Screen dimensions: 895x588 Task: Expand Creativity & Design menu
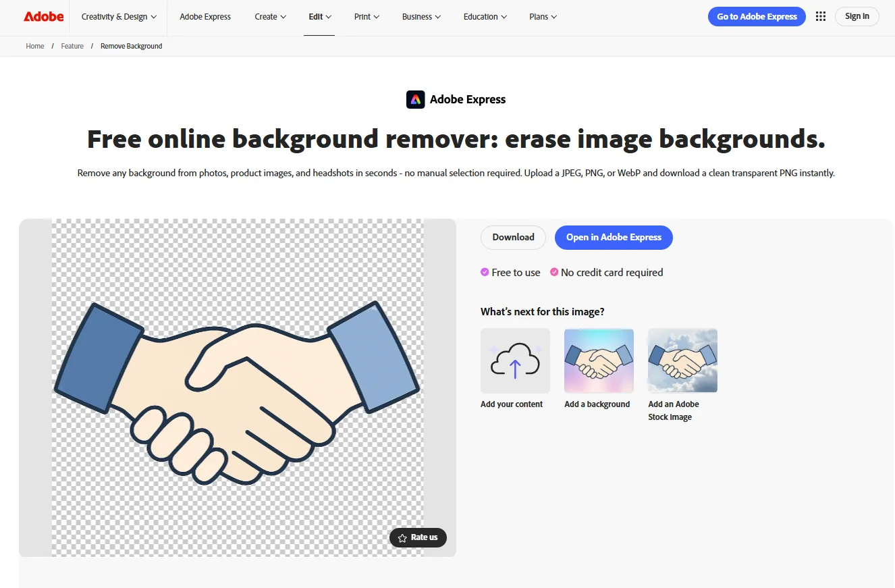coord(119,17)
